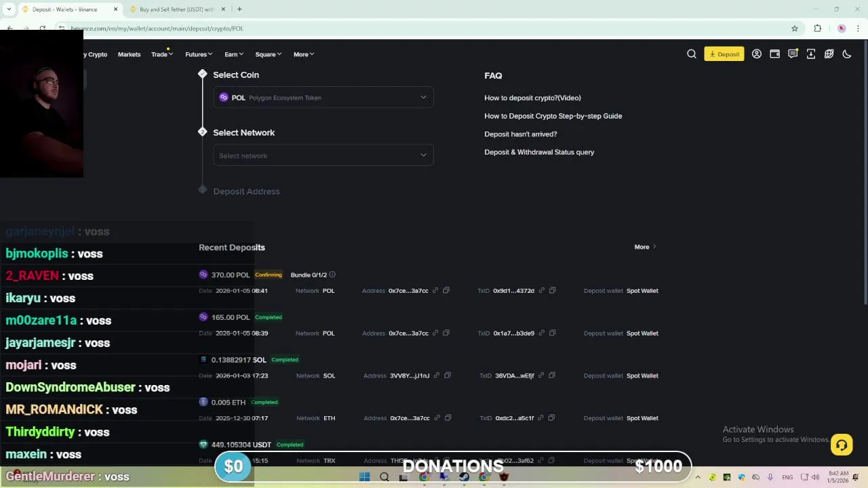Open the tab search dropdown arrow

pyautogui.click(x=9, y=9)
